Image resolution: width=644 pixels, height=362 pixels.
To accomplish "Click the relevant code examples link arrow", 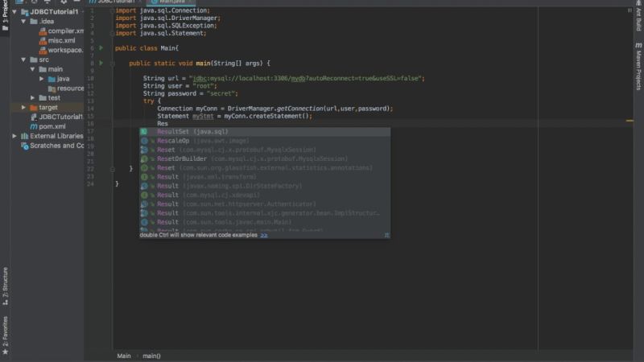I will pos(264,235).
